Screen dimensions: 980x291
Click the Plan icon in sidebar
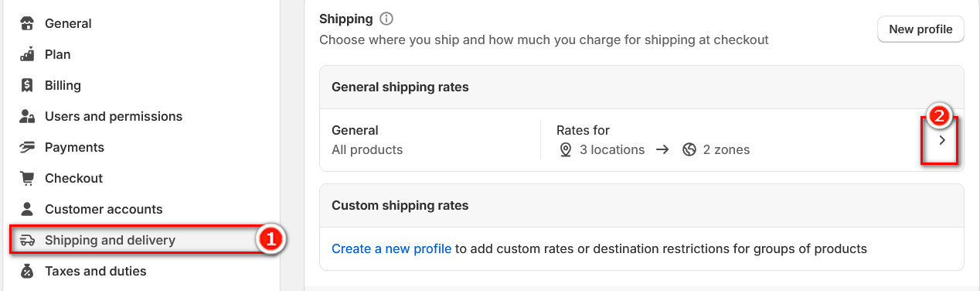[x=28, y=54]
